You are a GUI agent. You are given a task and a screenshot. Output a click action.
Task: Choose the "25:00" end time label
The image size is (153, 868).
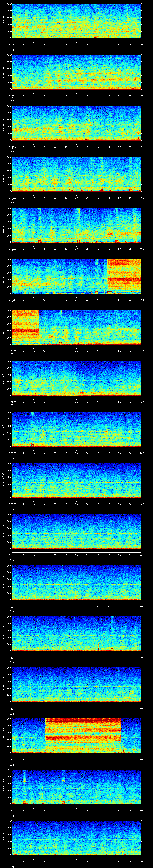coord(141,555)
